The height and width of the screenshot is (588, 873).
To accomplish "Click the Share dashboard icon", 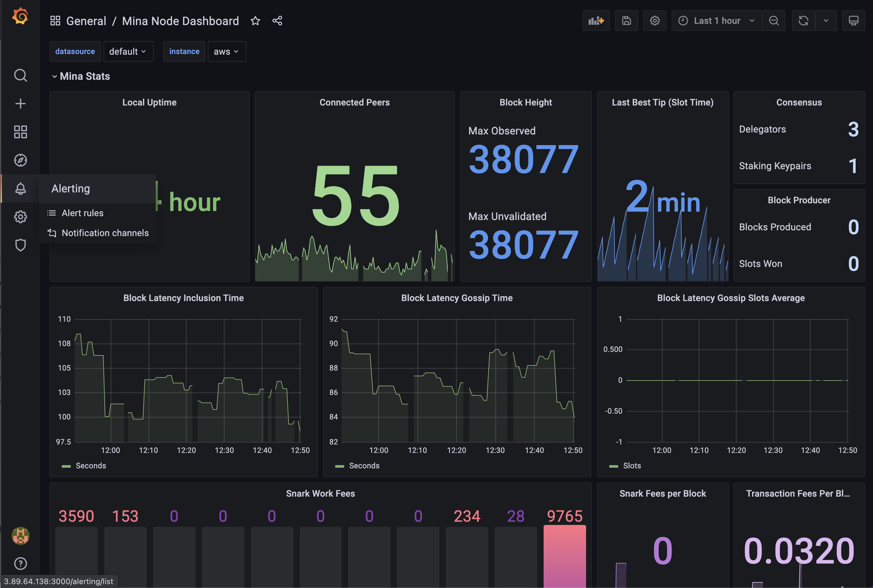I will (277, 20).
